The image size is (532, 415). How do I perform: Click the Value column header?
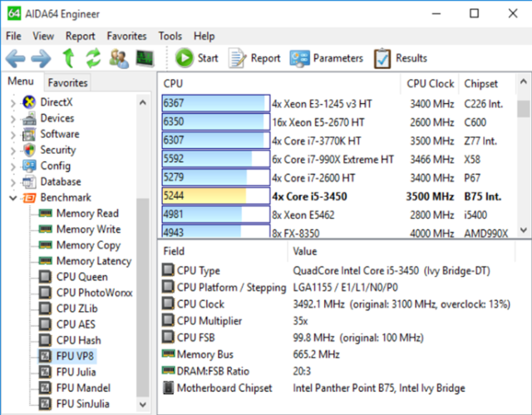401,251
